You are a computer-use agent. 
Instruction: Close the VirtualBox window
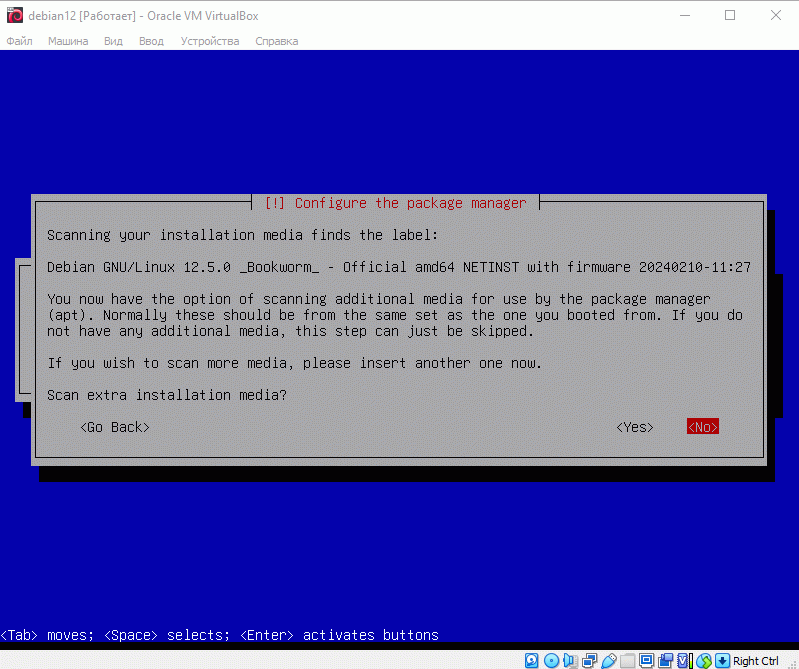pyautogui.click(x=776, y=15)
